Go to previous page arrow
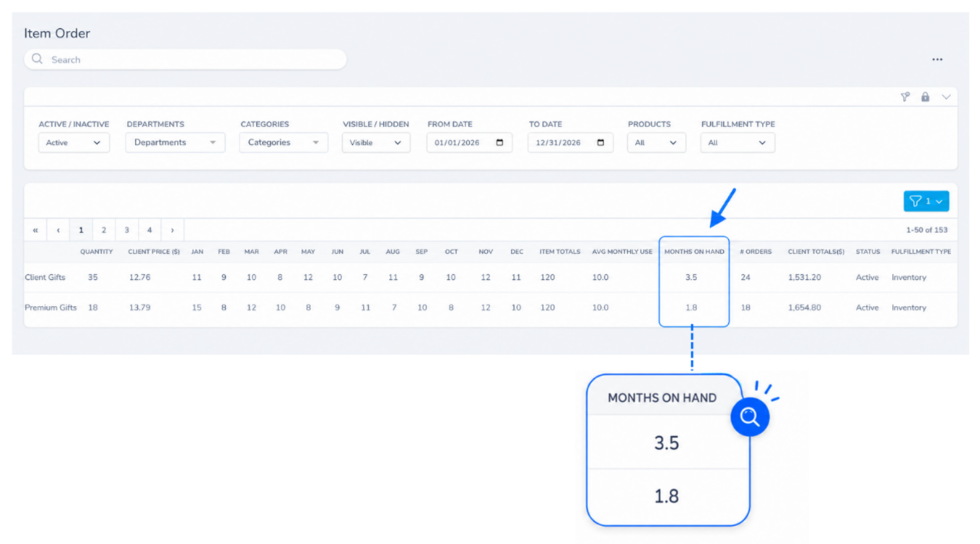Image resolution: width=980 pixels, height=544 pixels. pyautogui.click(x=58, y=230)
